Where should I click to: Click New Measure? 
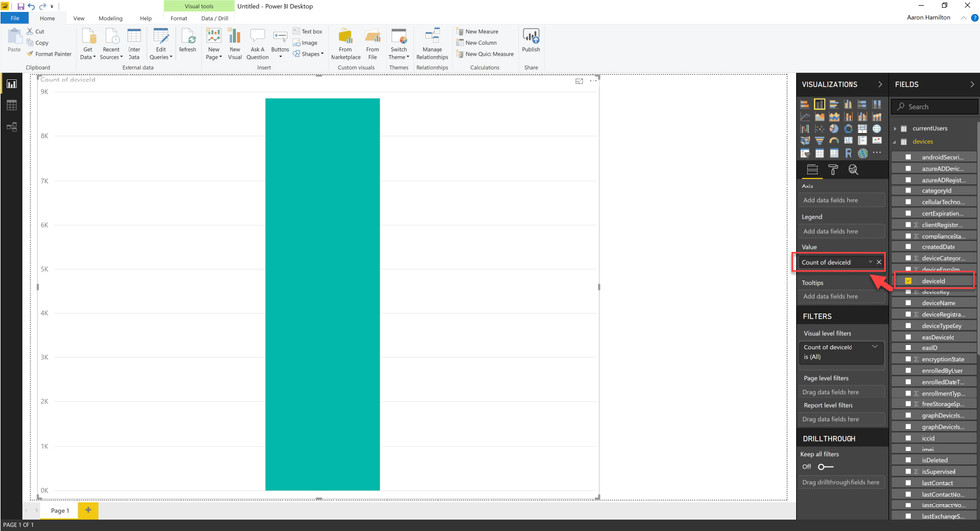click(478, 31)
